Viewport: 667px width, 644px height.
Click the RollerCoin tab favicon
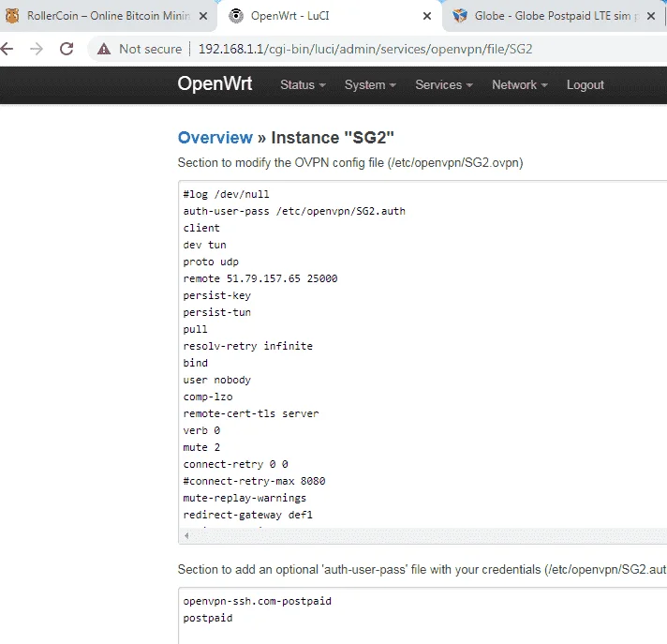(x=12, y=16)
